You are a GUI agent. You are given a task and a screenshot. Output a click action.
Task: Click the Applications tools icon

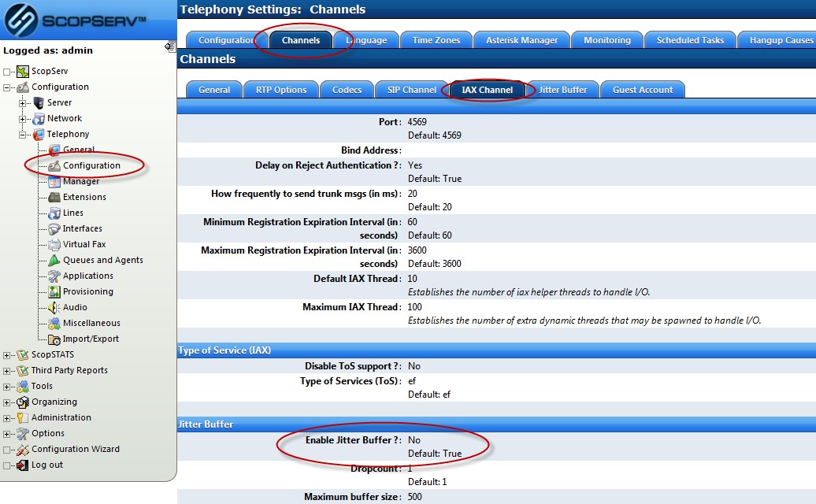pyautogui.click(x=54, y=276)
